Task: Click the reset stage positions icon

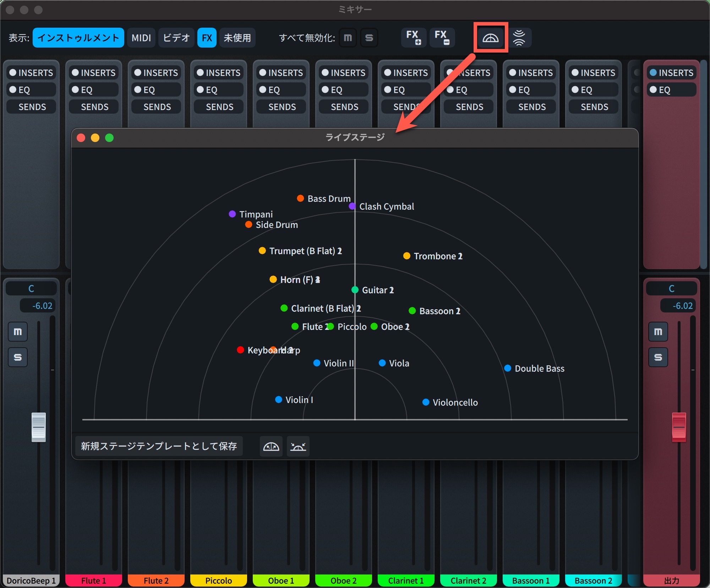Action: (x=298, y=446)
